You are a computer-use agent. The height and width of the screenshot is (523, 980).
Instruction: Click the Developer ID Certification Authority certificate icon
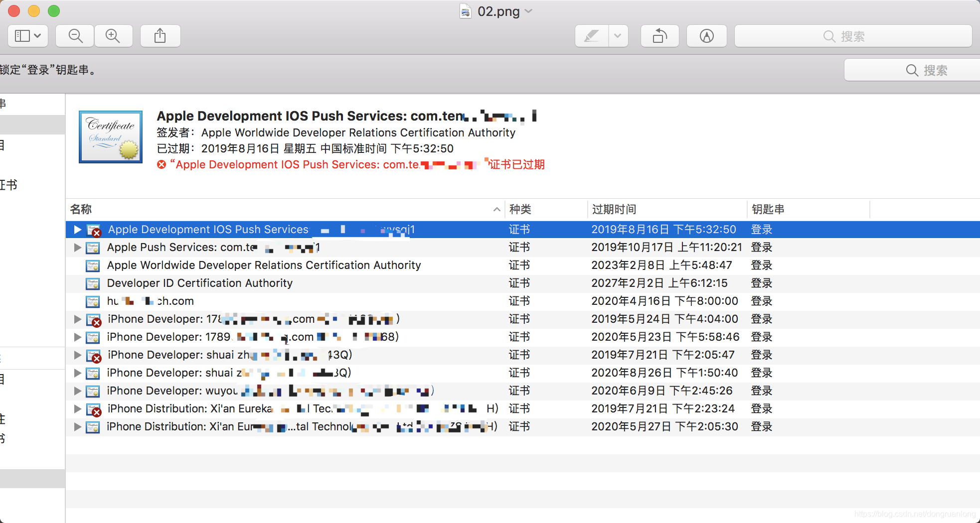(93, 283)
